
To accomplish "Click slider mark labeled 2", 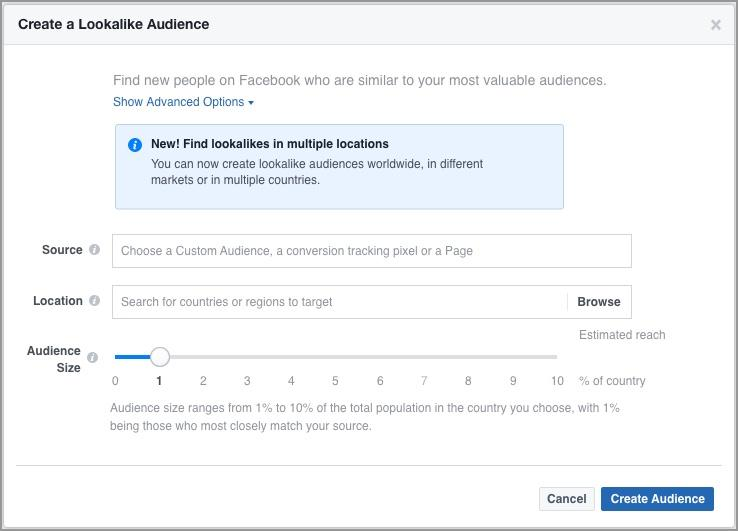I will 203,380.
